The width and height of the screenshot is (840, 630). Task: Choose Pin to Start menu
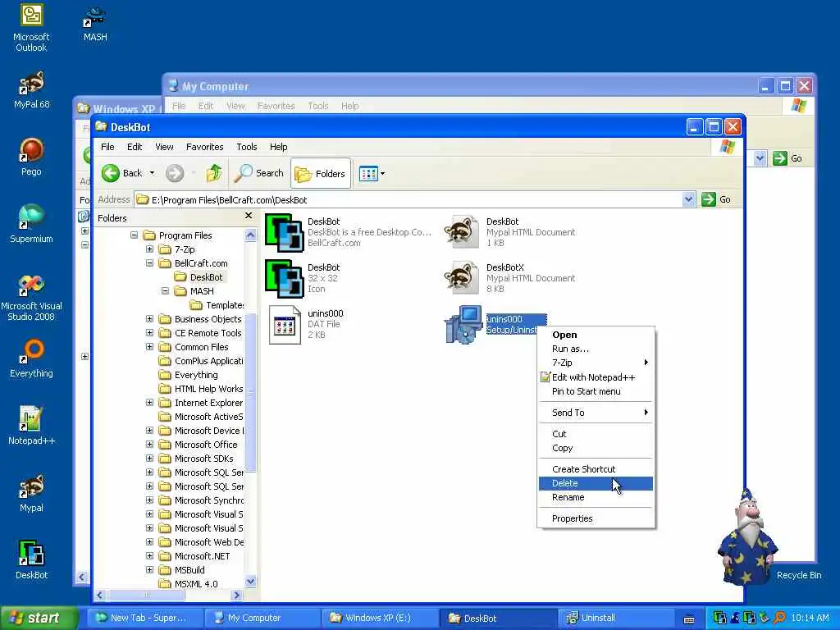pos(596,391)
